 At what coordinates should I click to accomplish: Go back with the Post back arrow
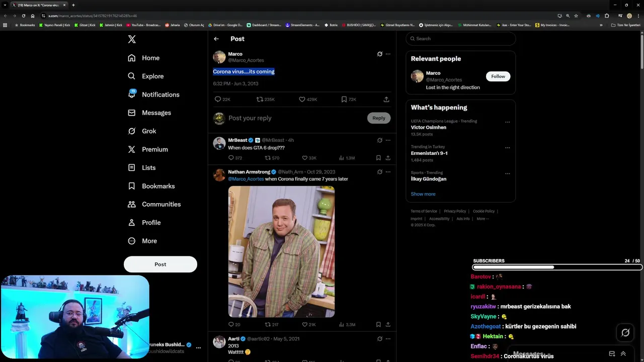coord(216,39)
